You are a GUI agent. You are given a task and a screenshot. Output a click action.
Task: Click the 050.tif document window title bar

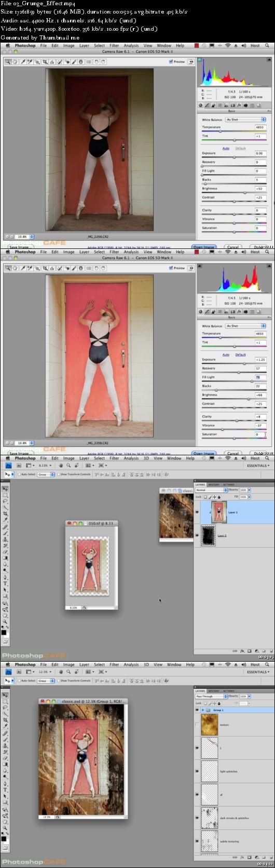[x=92, y=523]
